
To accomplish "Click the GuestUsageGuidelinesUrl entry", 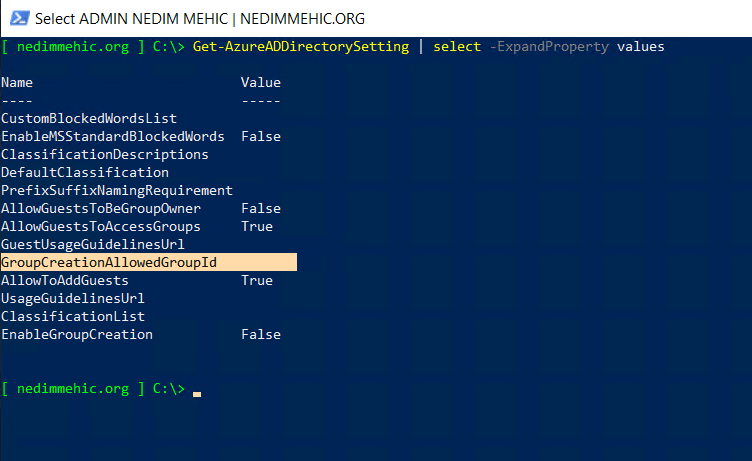I will coord(93,244).
